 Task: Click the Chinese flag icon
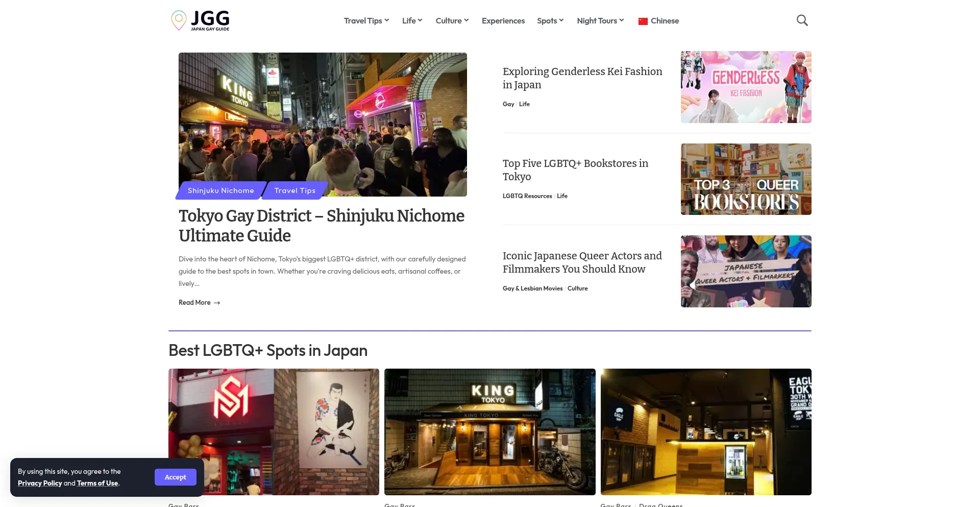tap(643, 21)
